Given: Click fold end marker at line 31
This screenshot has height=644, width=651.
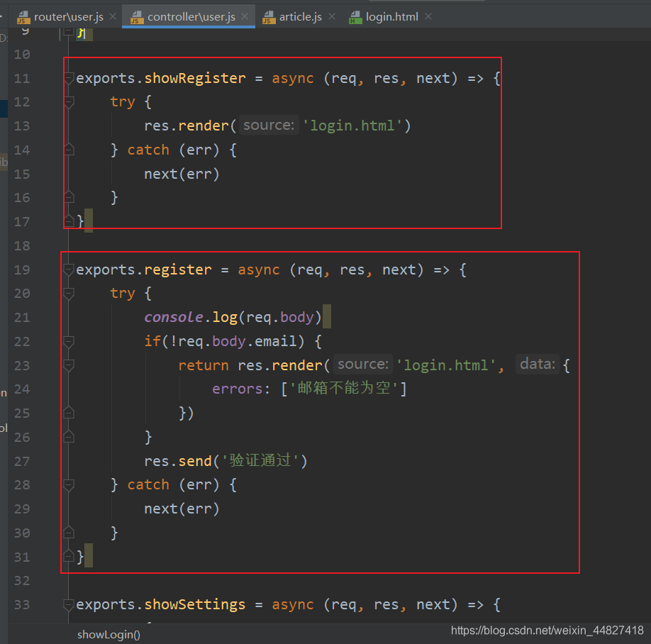Looking at the screenshot, I should click(x=69, y=556).
